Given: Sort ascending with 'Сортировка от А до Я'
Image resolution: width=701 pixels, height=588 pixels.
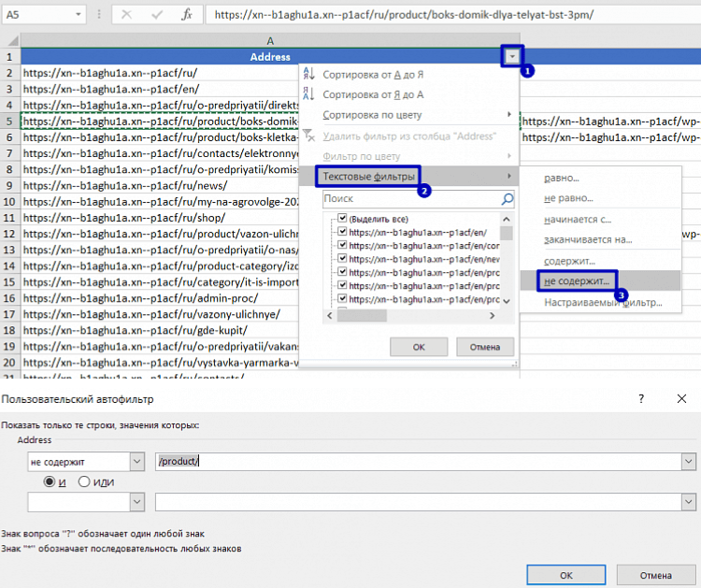Looking at the screenshot, I should point(372,74).
